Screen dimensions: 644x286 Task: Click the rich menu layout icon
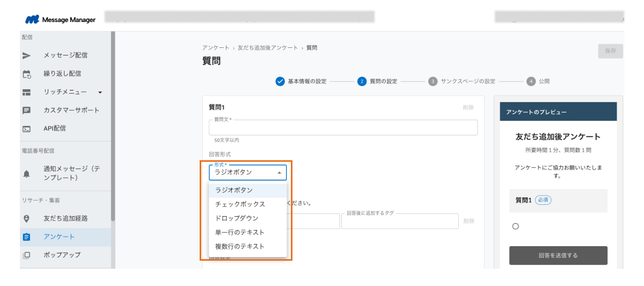point(26,92)
